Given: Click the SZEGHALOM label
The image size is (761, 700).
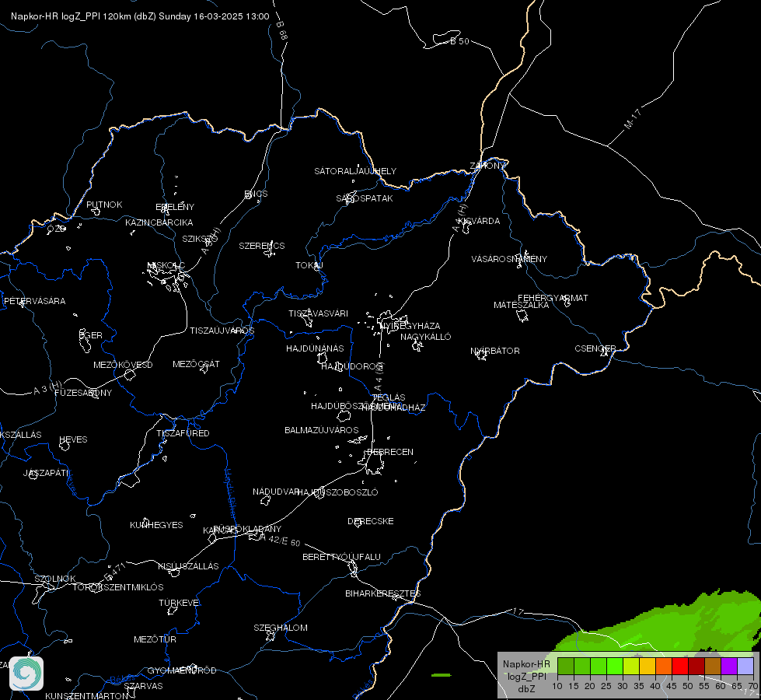Looking at the screenshot, I should pos(281,628).
